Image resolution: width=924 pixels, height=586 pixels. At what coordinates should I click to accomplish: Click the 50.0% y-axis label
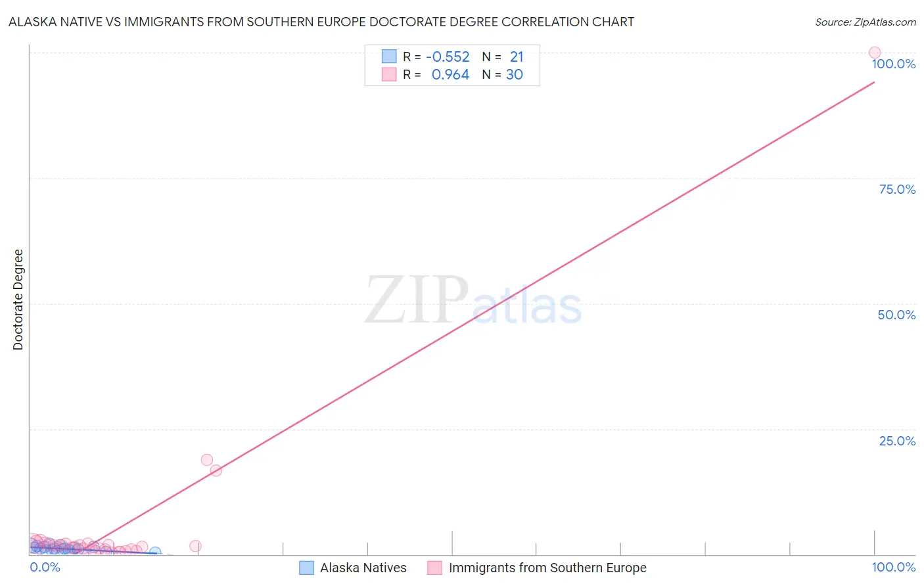point(896,315)
